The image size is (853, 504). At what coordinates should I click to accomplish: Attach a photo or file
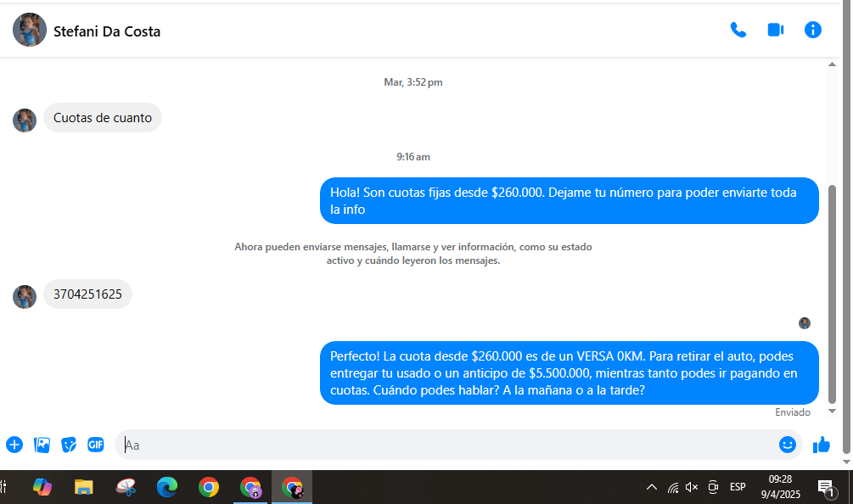[x=42, y=445]
